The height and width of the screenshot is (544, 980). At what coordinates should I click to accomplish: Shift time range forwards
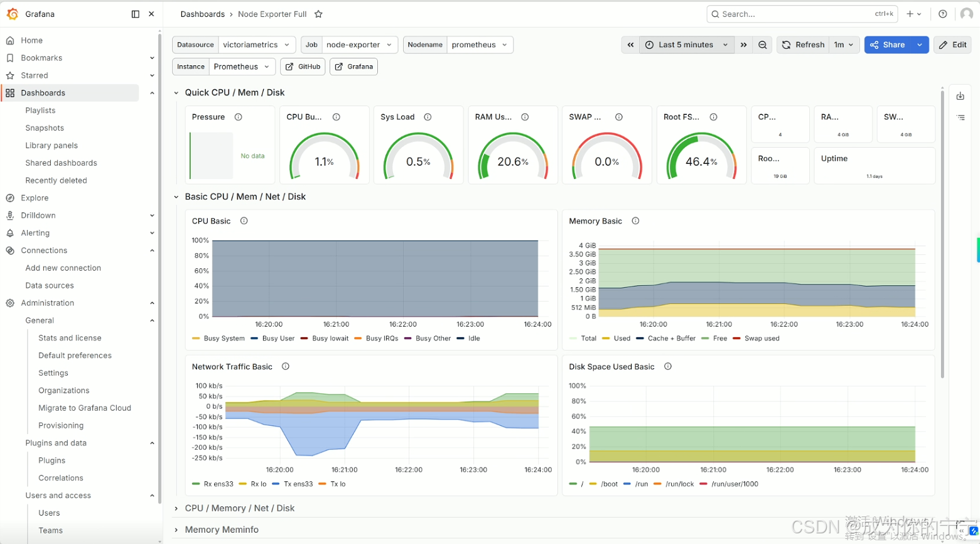coord(743,45)
